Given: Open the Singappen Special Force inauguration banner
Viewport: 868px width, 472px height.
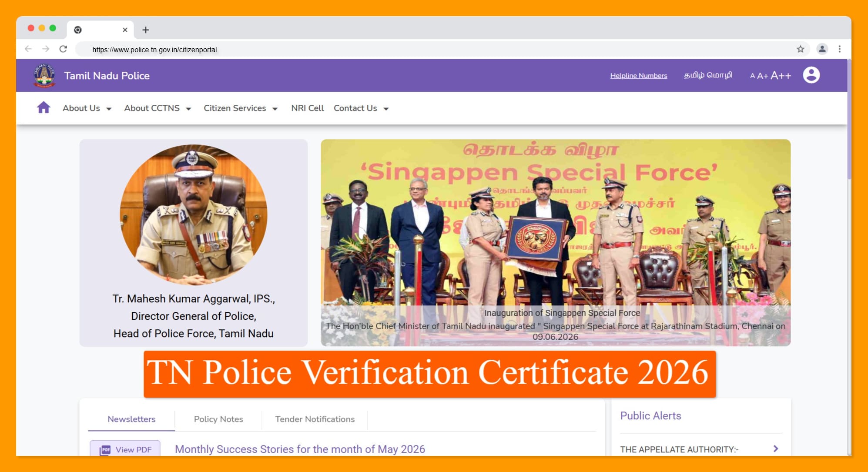Looking at the screenshot, I should pos(556,243).
